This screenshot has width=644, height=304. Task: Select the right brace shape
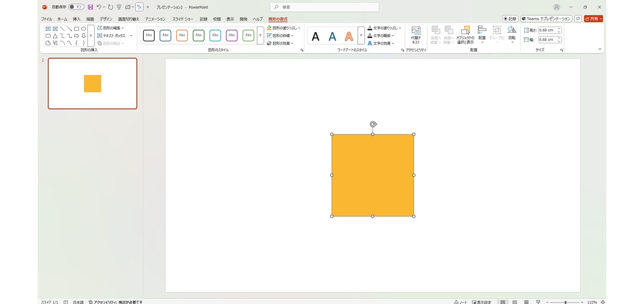(x=84, y=43)
